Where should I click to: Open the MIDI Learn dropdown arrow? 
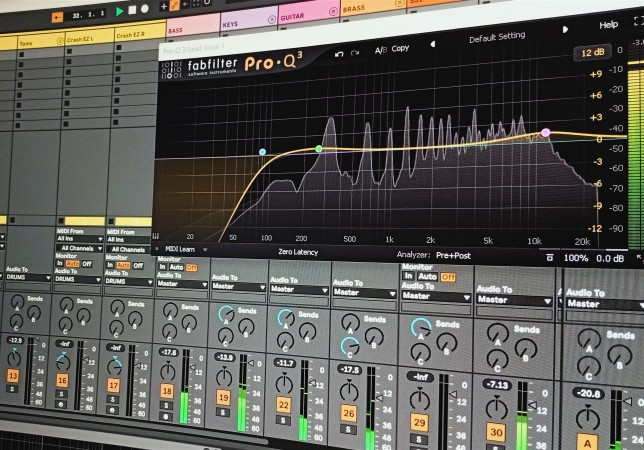coord(205,250)
